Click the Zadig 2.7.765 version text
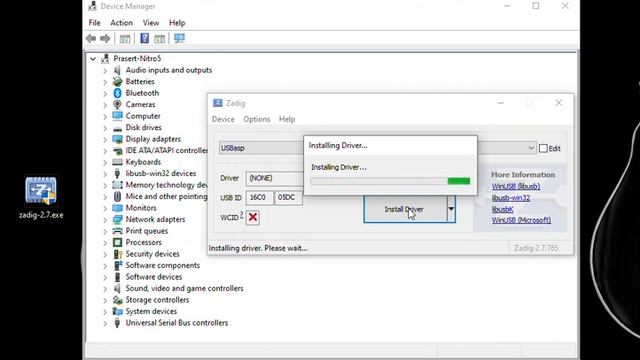The image size is (640, 360). click(536, 248)
